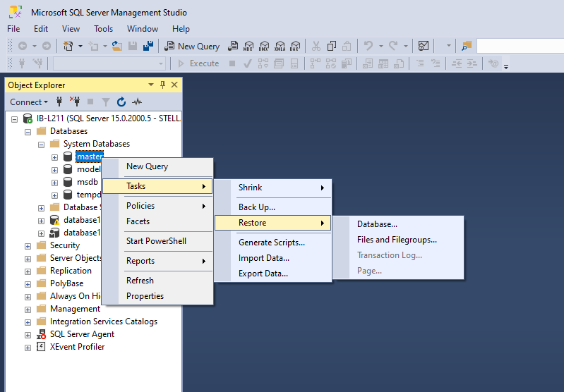Viewport: 564px width, 392px height.
Task: Click the New Project icon
Action: [68, 46]
